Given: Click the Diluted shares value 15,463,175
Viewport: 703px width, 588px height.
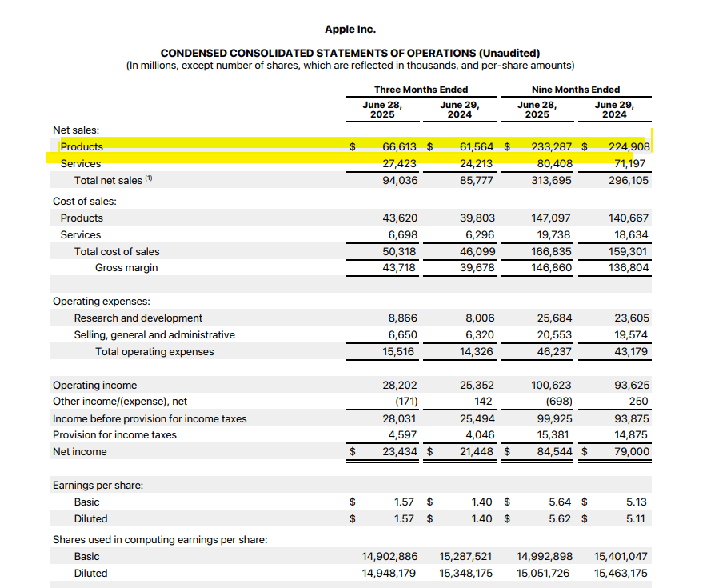Looking at the screenshot, I should pyautogui.click(x=621, y=573).
